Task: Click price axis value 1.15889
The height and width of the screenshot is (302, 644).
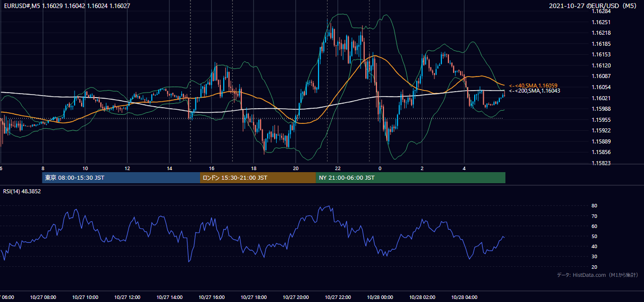Action: (601, 141)
